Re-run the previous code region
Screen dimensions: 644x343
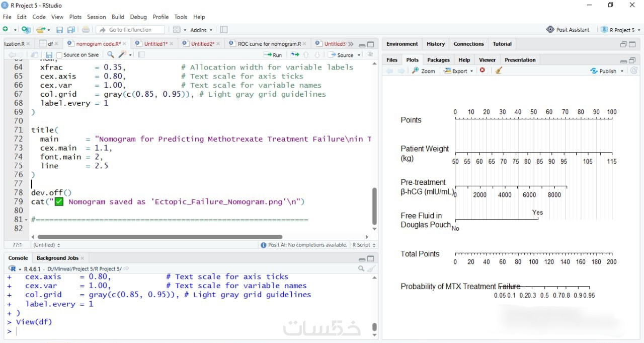pyautogui.click(x=294, y=55)
